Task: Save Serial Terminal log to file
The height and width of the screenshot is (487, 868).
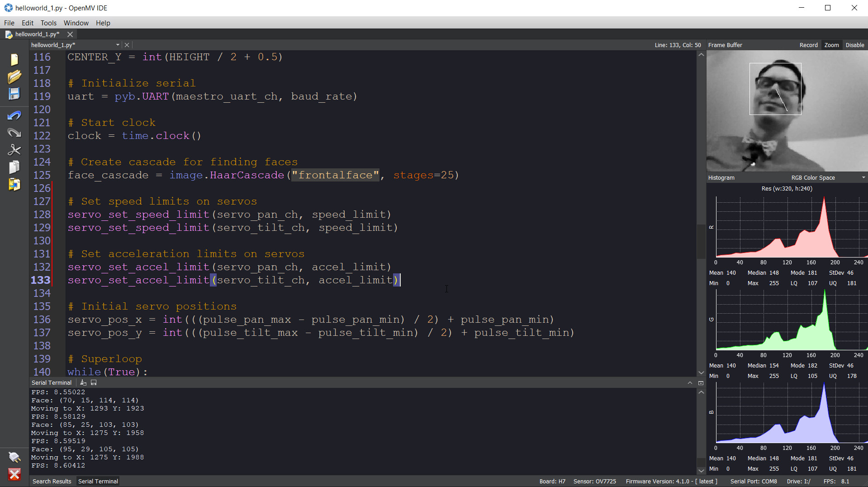Action: click(x=94, y=382)
